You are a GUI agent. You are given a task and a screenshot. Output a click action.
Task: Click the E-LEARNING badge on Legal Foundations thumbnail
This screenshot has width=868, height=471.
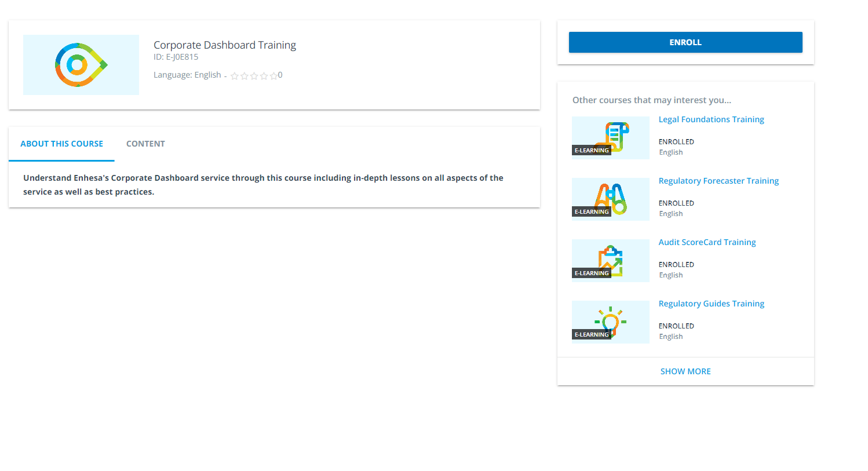tap(592, 150)
